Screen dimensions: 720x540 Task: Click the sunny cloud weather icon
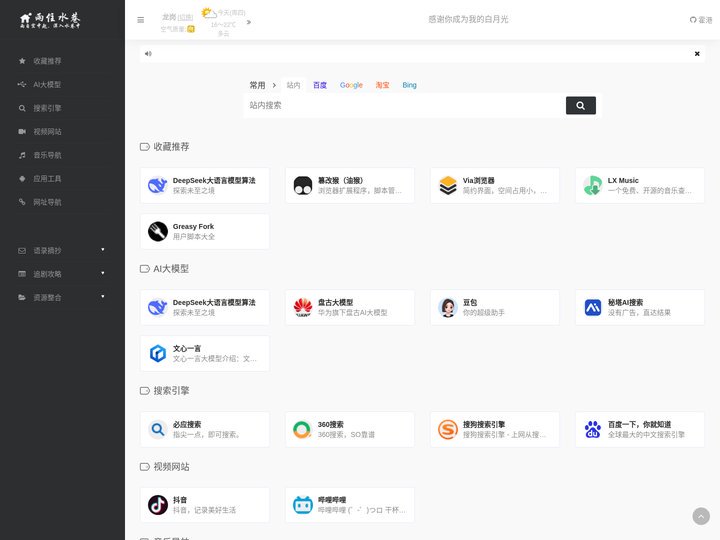pos(208,13)
